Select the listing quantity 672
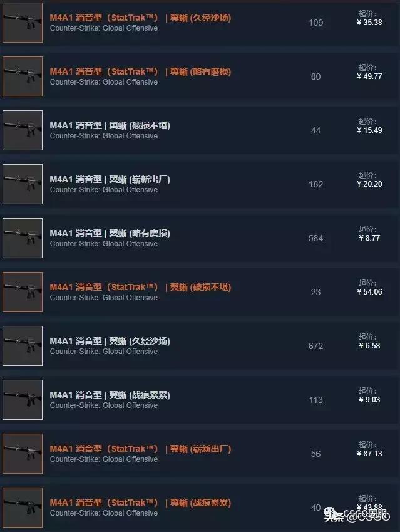 point(315,346)
